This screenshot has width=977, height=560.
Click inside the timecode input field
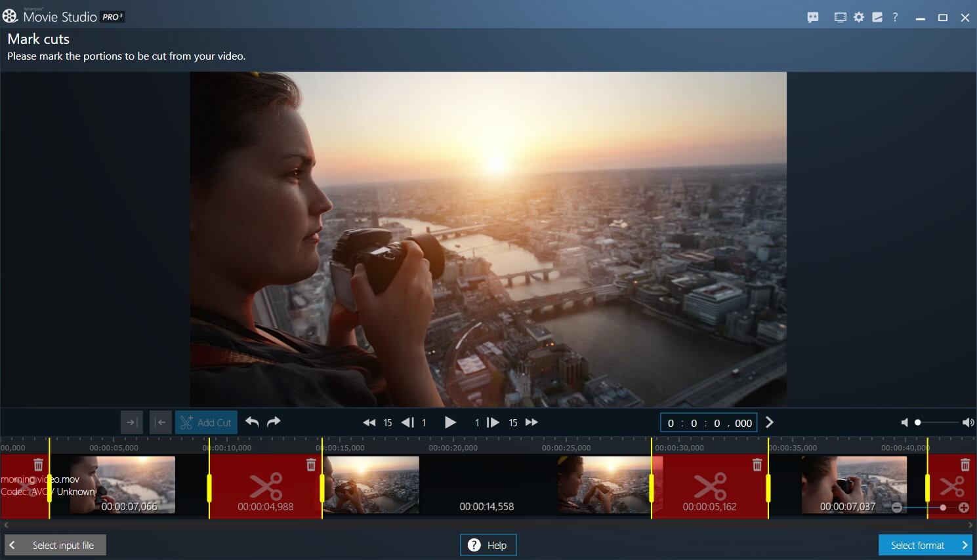[x=709, y=422]
